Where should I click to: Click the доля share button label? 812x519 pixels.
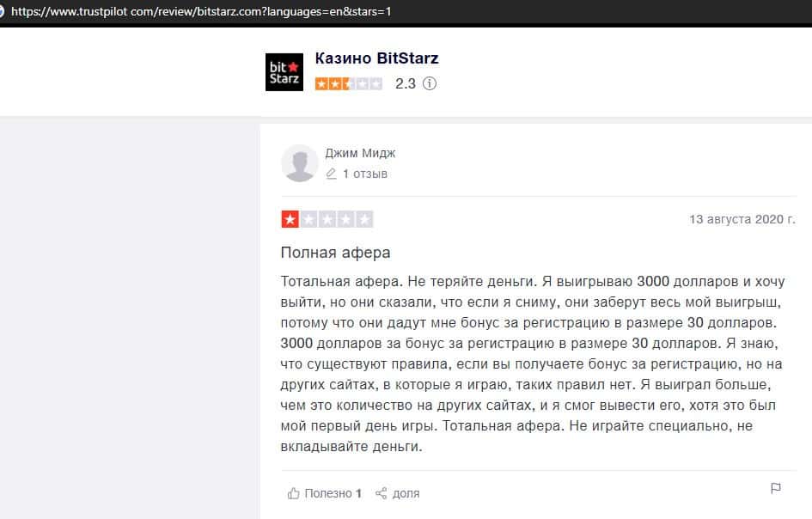pos(406,493)
